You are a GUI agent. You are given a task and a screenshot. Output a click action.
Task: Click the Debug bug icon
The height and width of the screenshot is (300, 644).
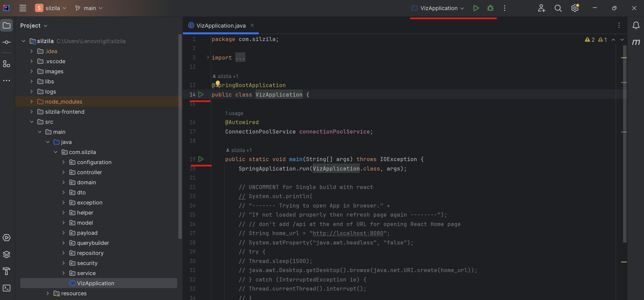point(490,8)
